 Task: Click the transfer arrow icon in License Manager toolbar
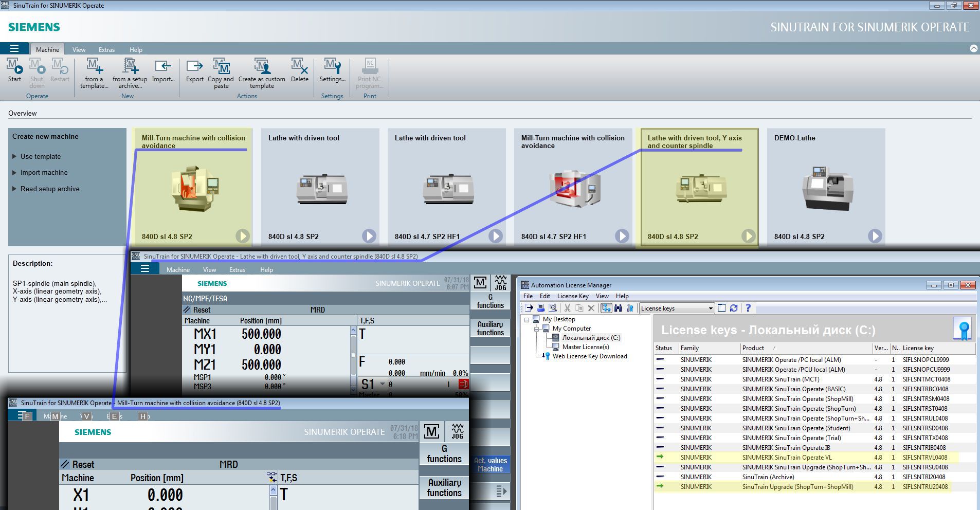click(529, 308)
